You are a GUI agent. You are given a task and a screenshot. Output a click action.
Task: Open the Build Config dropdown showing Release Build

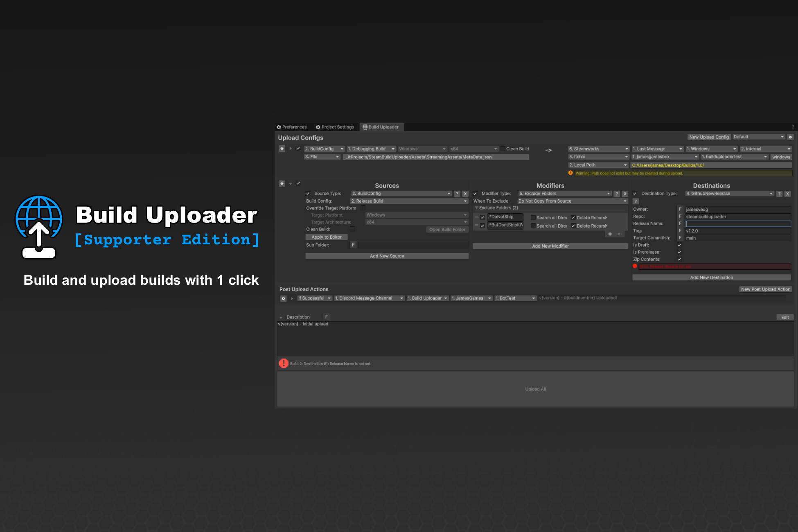pyautogui.click(x=407, y=201)
